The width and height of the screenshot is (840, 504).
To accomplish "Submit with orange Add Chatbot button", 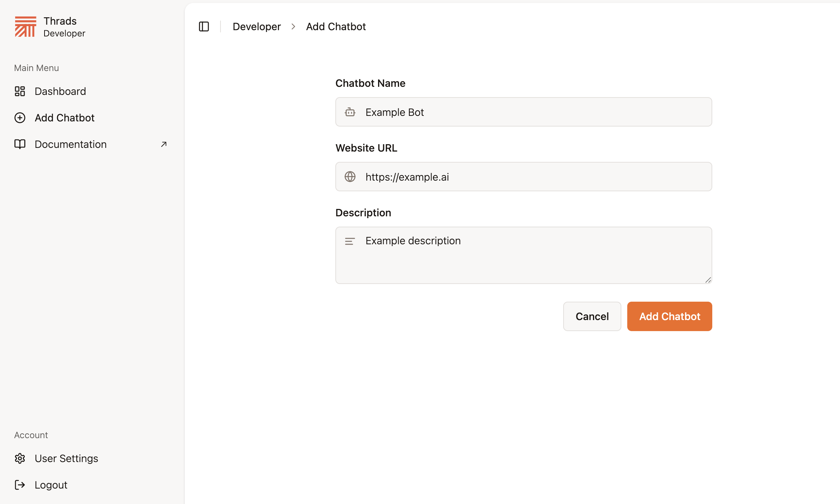I will (670, 316).
